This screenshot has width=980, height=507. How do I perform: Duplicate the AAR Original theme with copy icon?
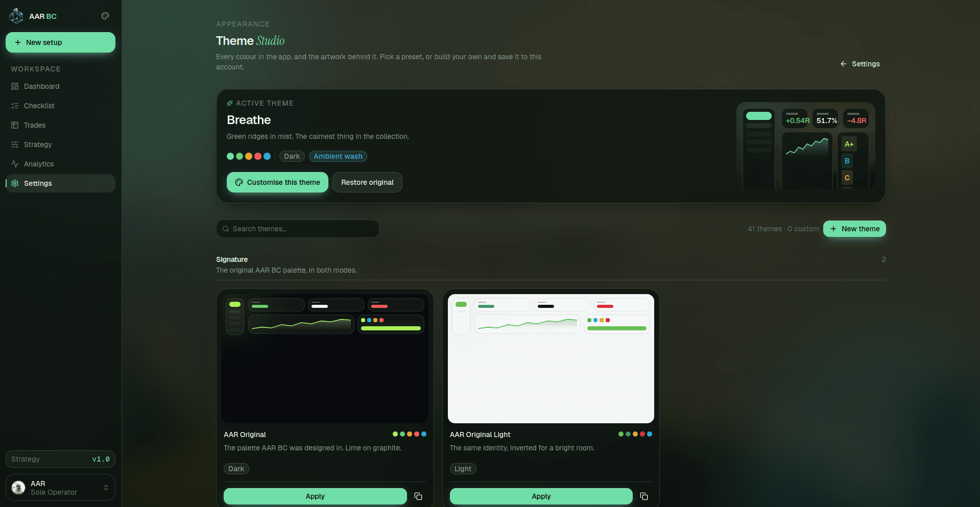tap(418, 496)
